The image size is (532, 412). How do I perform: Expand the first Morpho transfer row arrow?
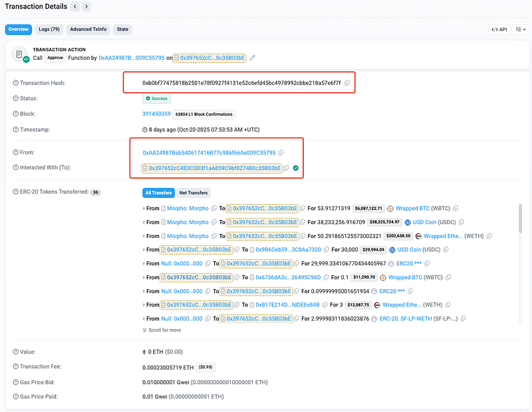pos(144,209)
